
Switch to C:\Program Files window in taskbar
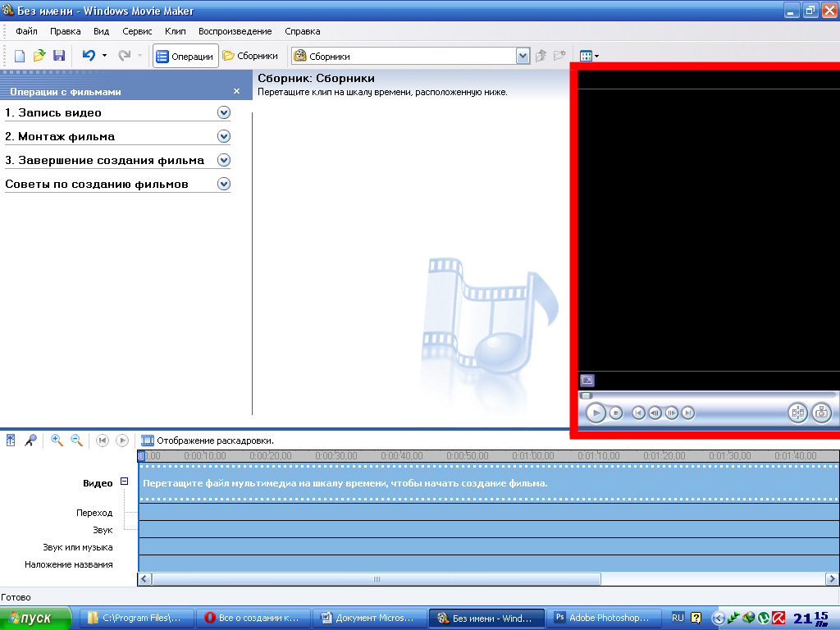coord(136,619)
